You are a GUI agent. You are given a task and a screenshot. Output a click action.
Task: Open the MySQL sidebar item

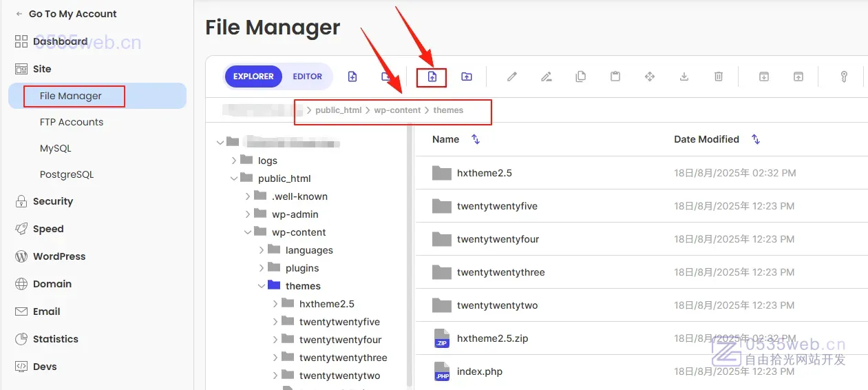(x=56, y=148)
